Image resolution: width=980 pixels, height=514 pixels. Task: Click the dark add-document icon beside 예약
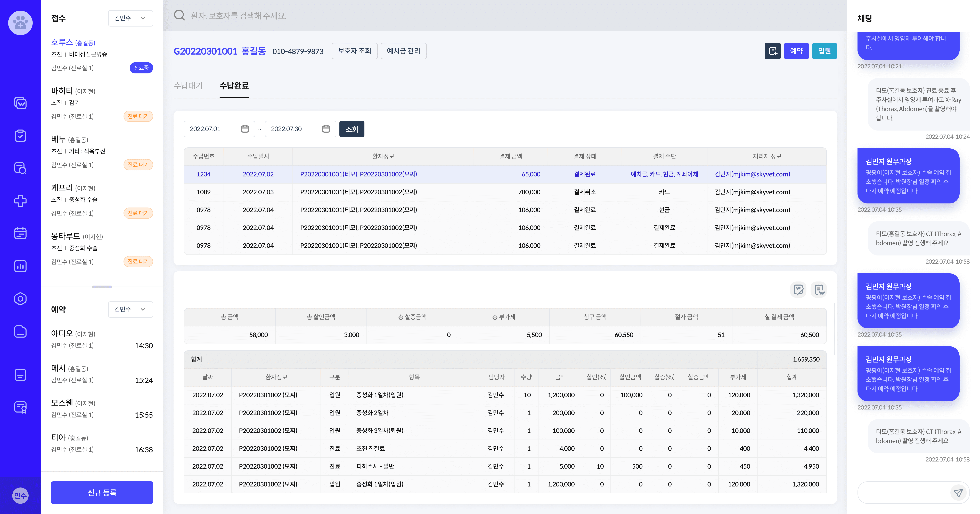[772, 51]
